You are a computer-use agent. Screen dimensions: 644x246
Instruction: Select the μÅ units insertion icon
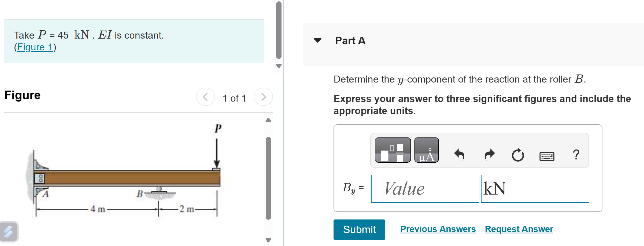pyautogui.click(x=426, y=151)
